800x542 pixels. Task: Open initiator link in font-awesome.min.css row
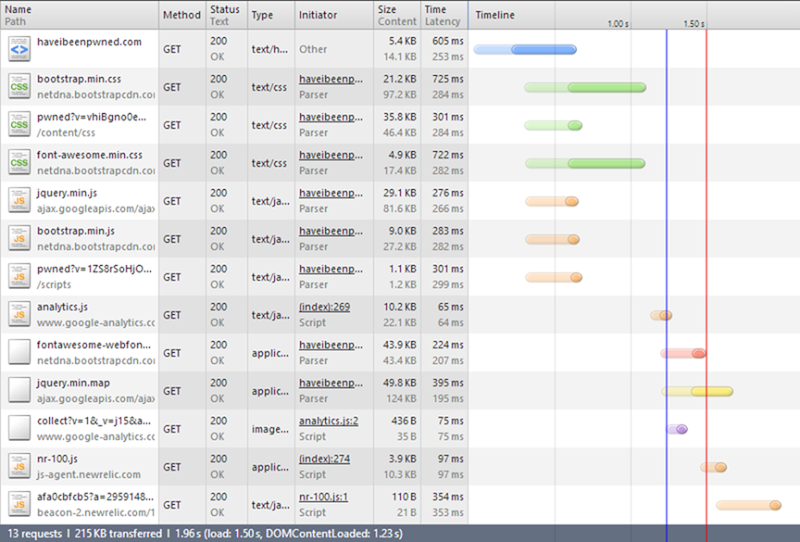tap(331, 155)
